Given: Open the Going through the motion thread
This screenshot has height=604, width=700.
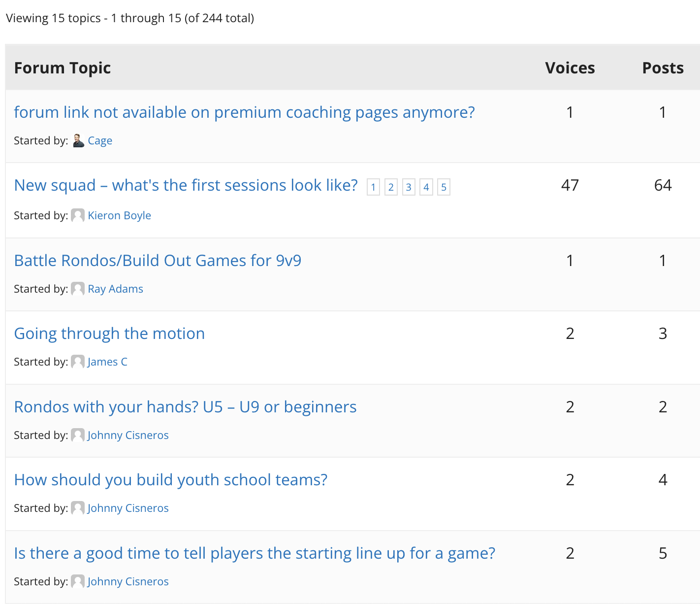Looking at the screenshot, I should [x=109, y=334].
